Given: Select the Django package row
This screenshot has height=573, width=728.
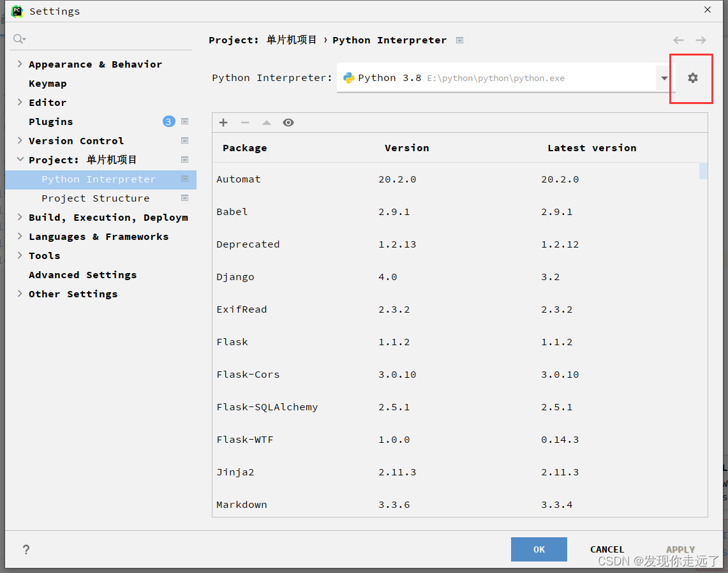Looking at the screenshot, I should [456, 277].
